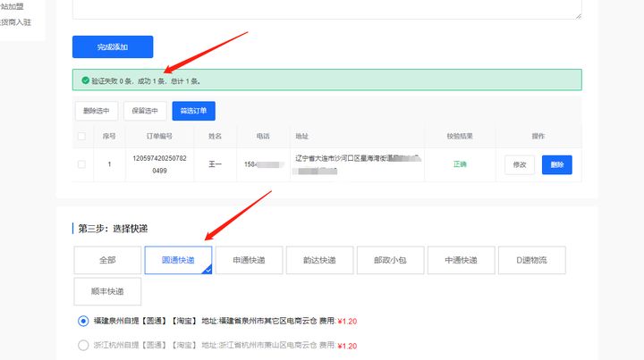644x360 pixels.
Task: Click the validation summary message text
Action: pos(146,81)
